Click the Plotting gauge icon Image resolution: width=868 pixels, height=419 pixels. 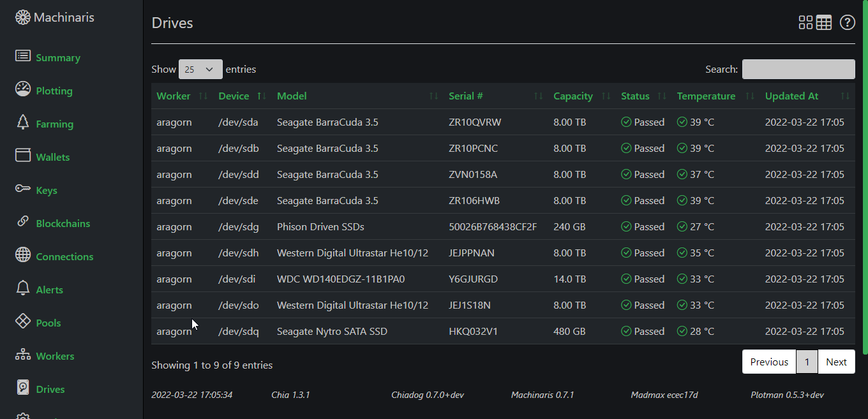click(x=23, y=89)
